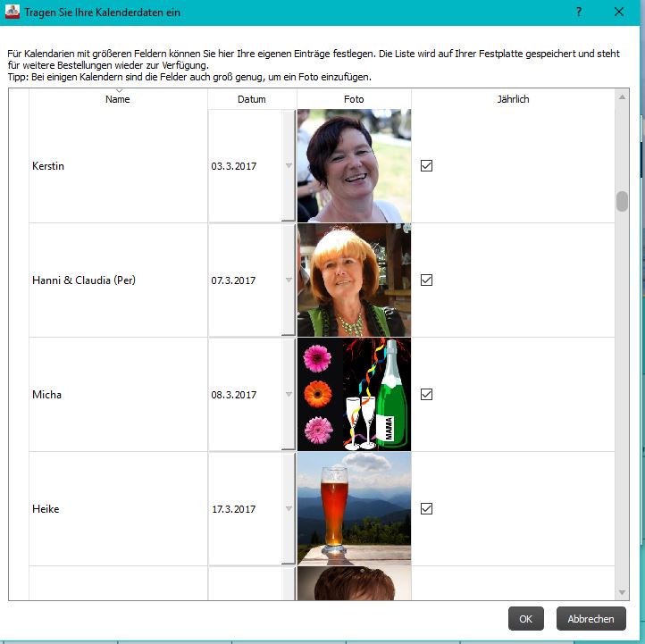Toggle Jährlich checkbox for Micha
645x644 pixels.
click(x=426, y=395)
